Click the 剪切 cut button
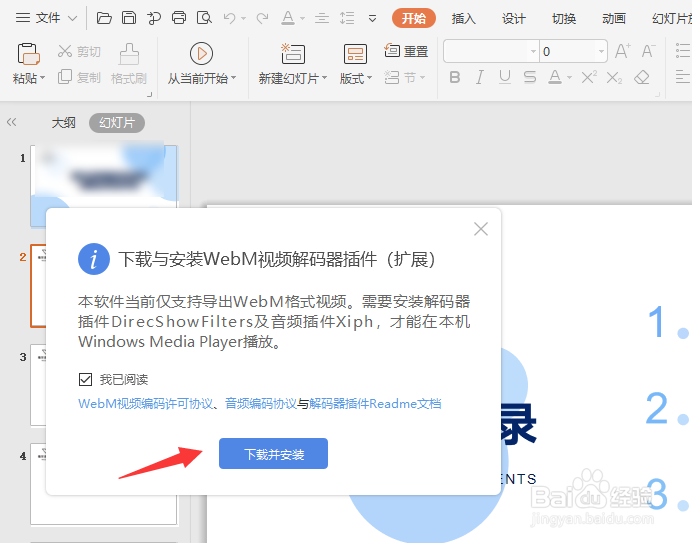Viewport: 692px width, 543px height. tap(79, 51)
